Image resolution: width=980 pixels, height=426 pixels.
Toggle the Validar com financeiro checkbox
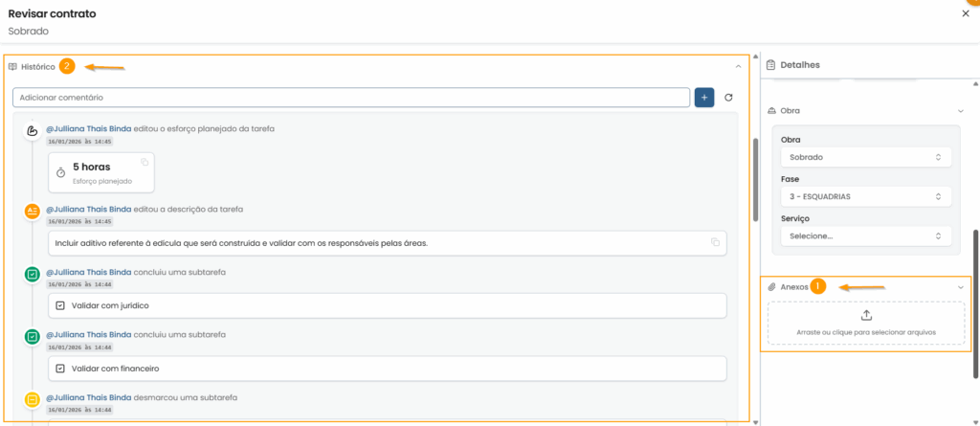[x=60, y=369]
